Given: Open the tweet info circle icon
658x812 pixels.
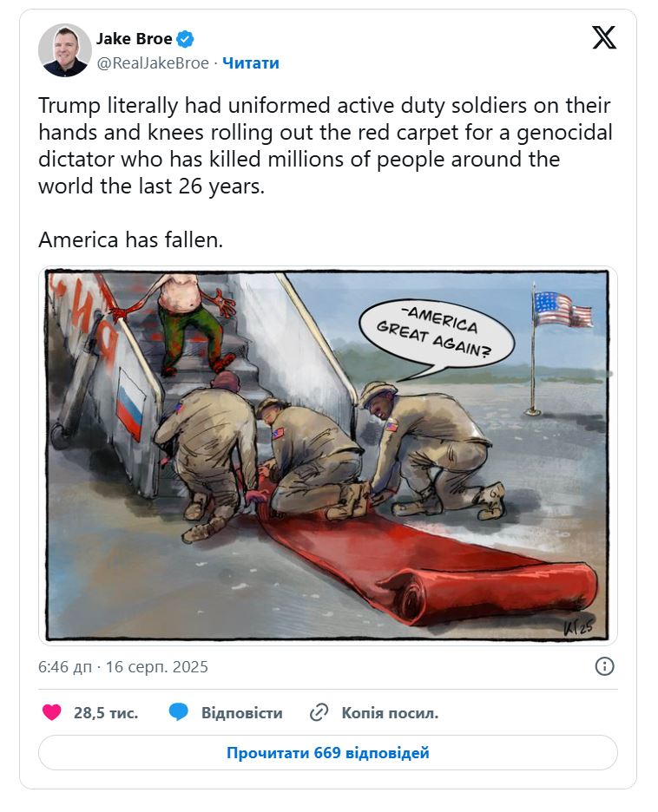Looking at the screenshot, I should 605,666.
